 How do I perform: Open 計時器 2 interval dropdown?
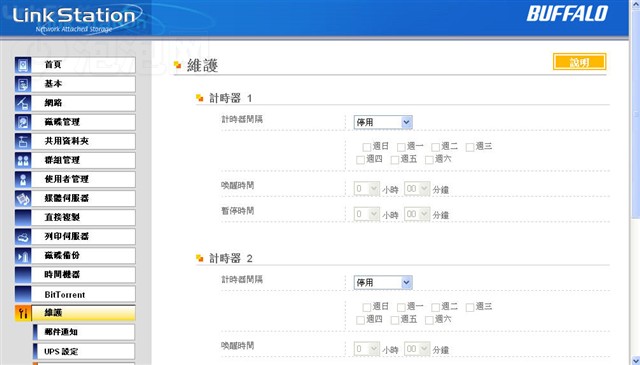point(383,283)
